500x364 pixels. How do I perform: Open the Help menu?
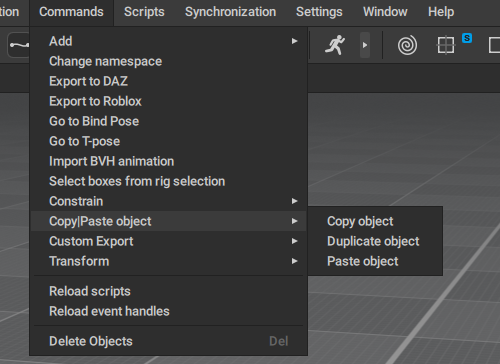click(441, 12)
